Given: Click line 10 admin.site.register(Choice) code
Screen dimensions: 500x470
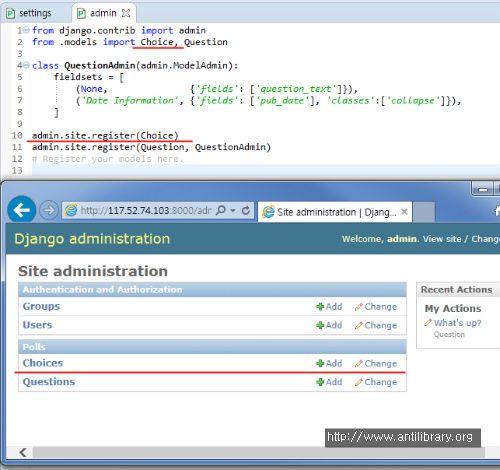Looking at the screenshot, I should [x=105, y=136].
